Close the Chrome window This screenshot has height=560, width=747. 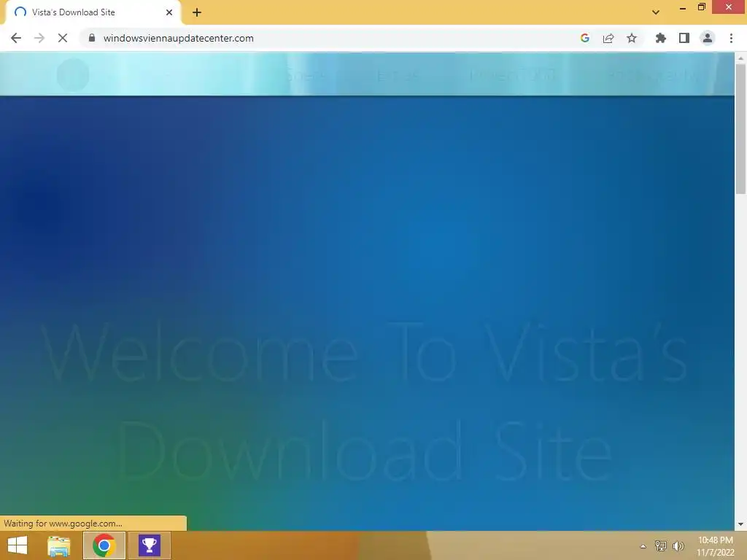tap(729, 7)
